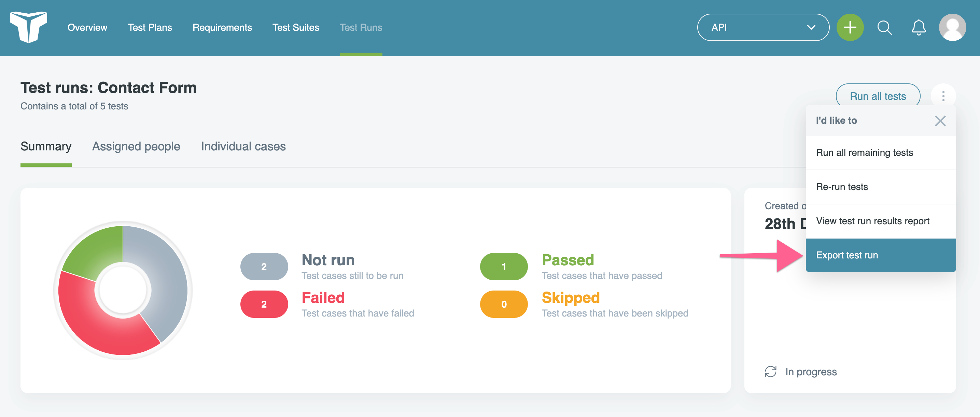Click the "In progress" status text
The image size is (980, 417).
click(x=811, y=372)
